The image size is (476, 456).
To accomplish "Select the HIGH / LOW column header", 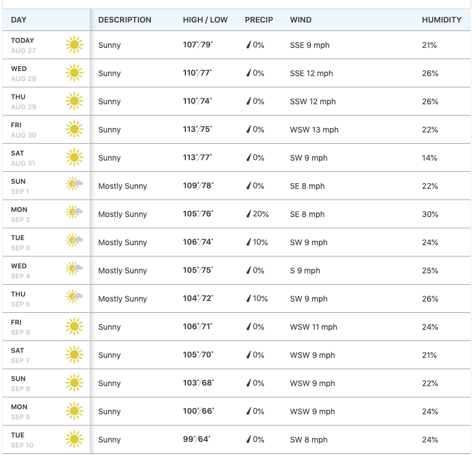I will click(205, 20).
